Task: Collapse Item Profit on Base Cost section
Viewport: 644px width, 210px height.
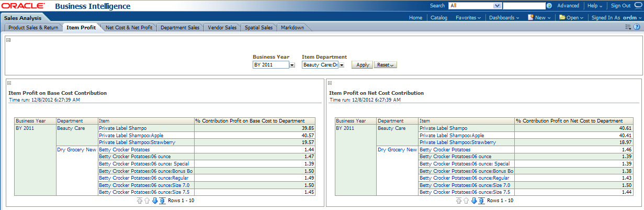Action: (9, 83)
